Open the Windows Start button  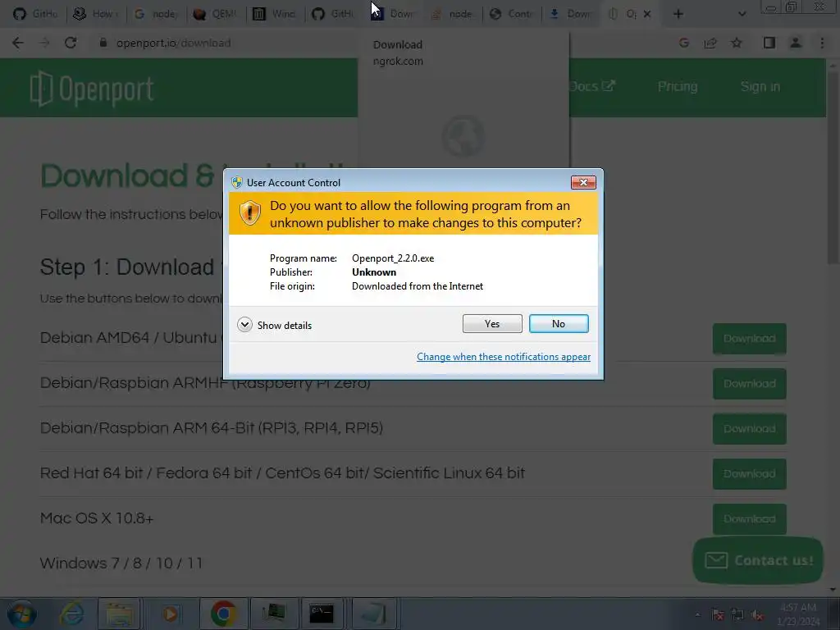[21, 614]
